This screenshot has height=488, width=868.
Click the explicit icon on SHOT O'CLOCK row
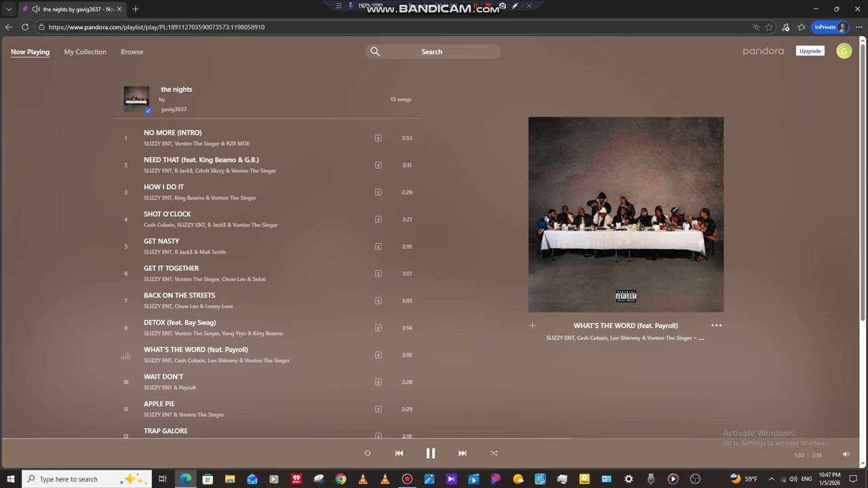point(378,220)
